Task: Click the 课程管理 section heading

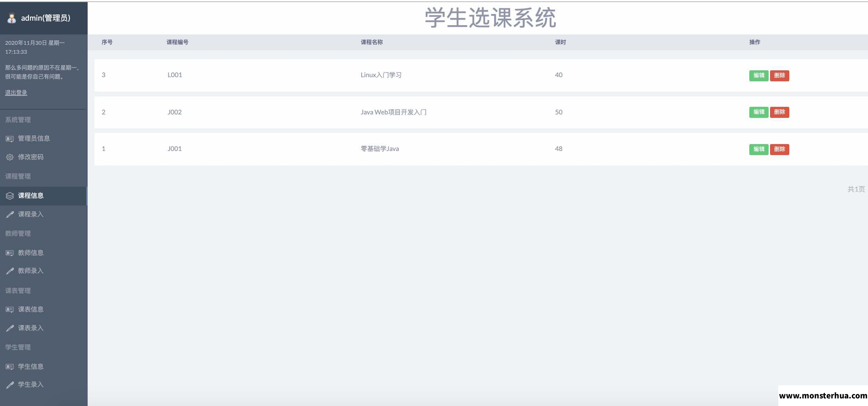Action: [18, 176]
